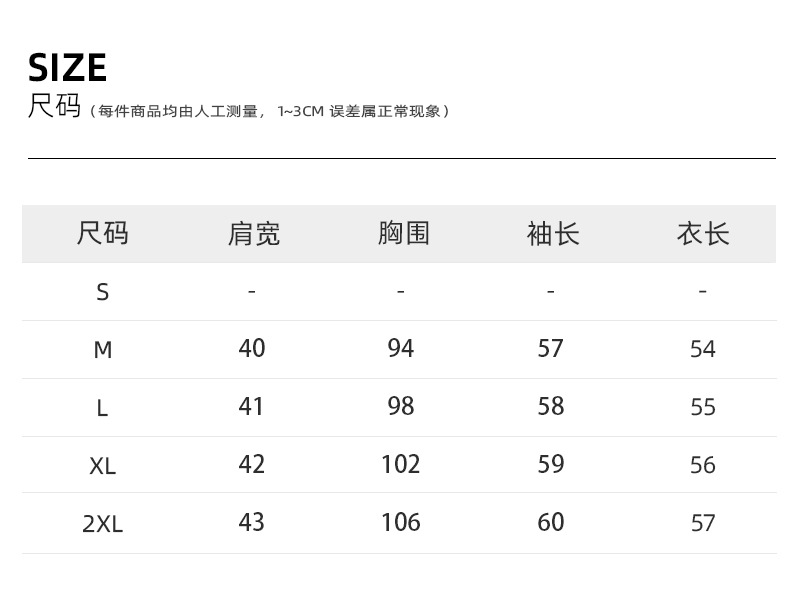Select the L size row label
The image size is (800, 589).
coord(102,408)
